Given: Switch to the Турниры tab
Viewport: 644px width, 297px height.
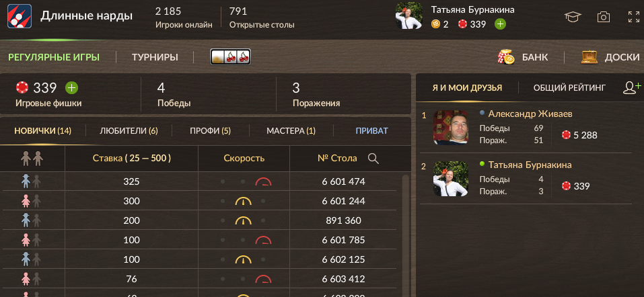Looking at the screenshot, I should pos(155,57).
